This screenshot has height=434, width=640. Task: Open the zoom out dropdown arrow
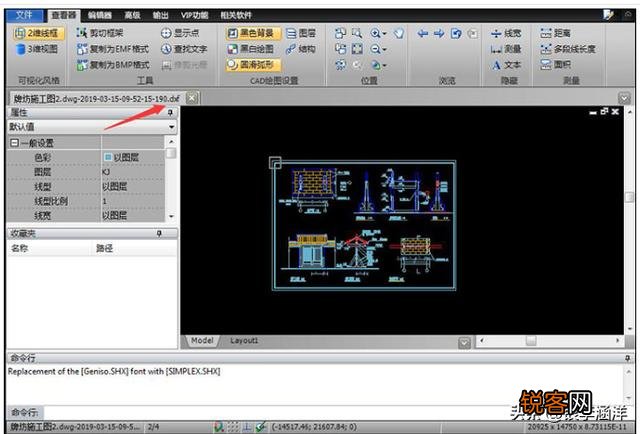pos(384,49)
